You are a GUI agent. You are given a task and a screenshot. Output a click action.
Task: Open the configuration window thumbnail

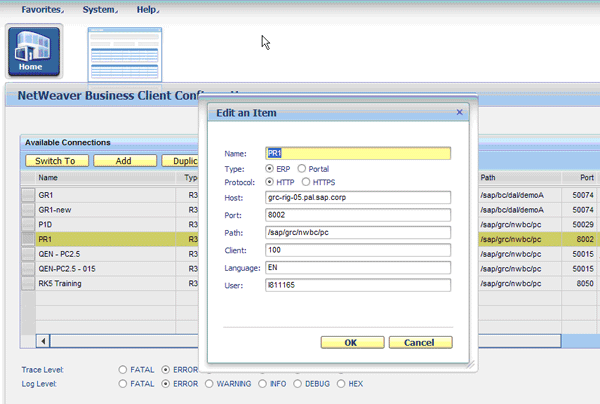[125, 54]
